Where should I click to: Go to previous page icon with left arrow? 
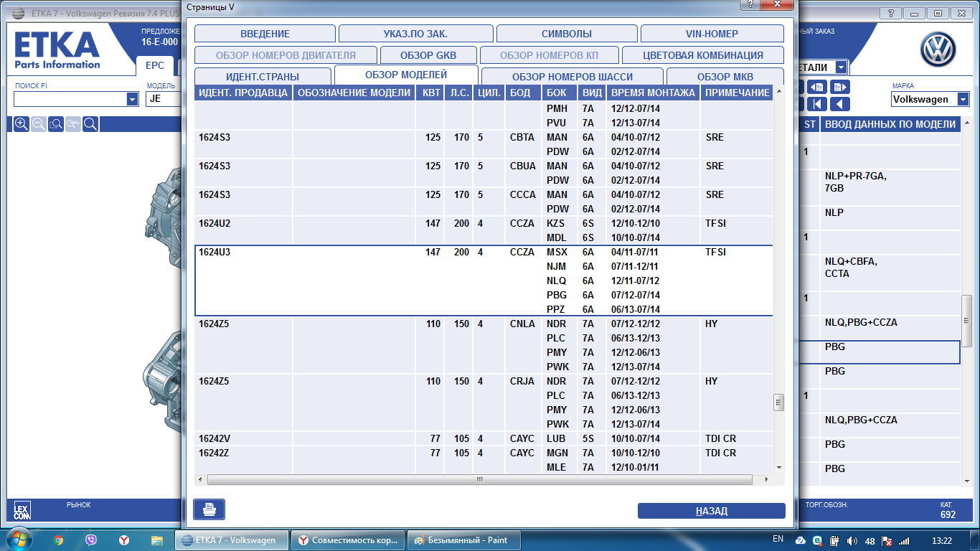coord(818,87)
